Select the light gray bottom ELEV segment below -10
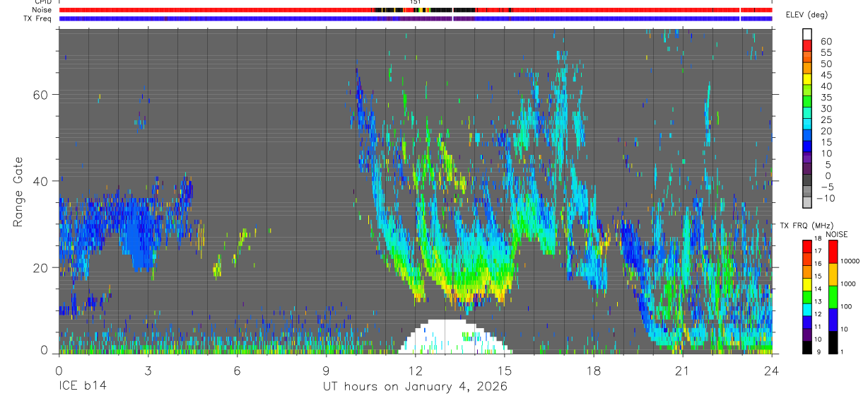Screen dimensions: 868x401 (x=807, y=203)
